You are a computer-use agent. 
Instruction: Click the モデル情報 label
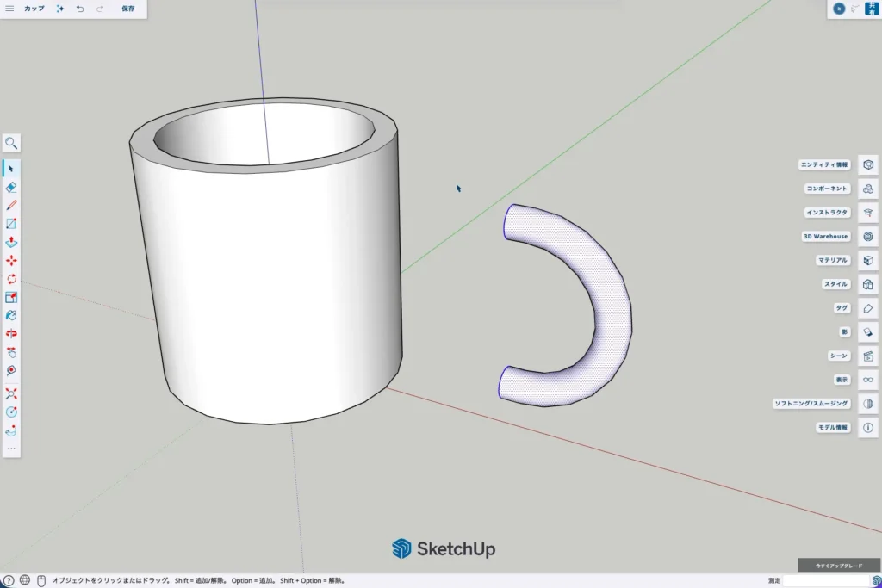tap(833, 427)
